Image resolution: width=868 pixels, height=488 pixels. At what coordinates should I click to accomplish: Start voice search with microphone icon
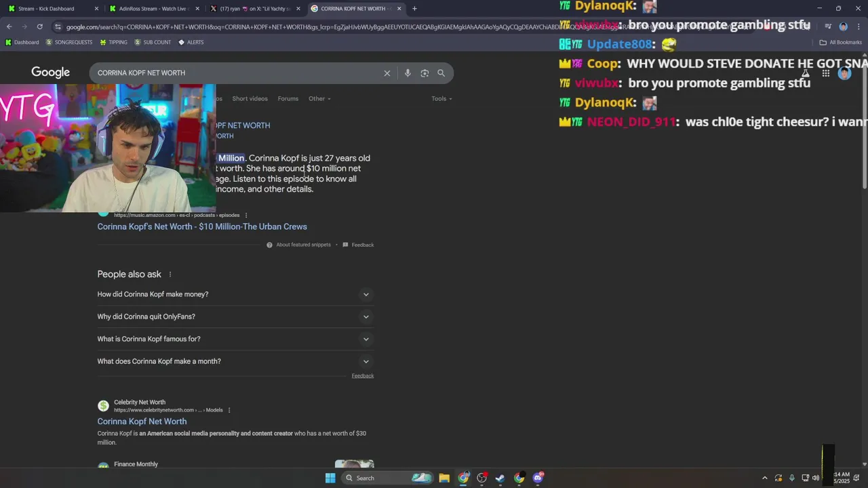click(x=408, y=73)
